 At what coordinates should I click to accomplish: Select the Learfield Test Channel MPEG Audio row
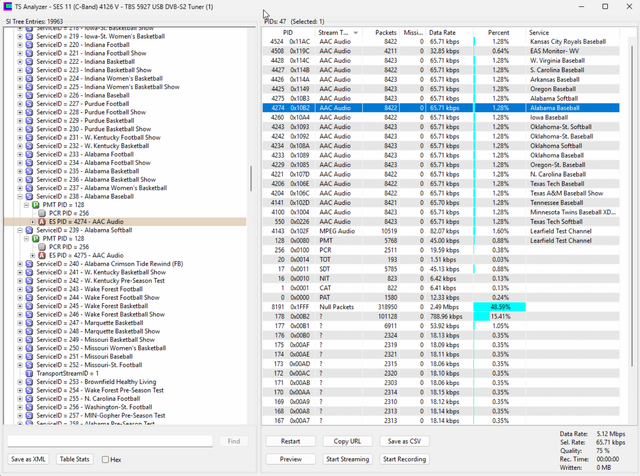click(x=441, y=231)
